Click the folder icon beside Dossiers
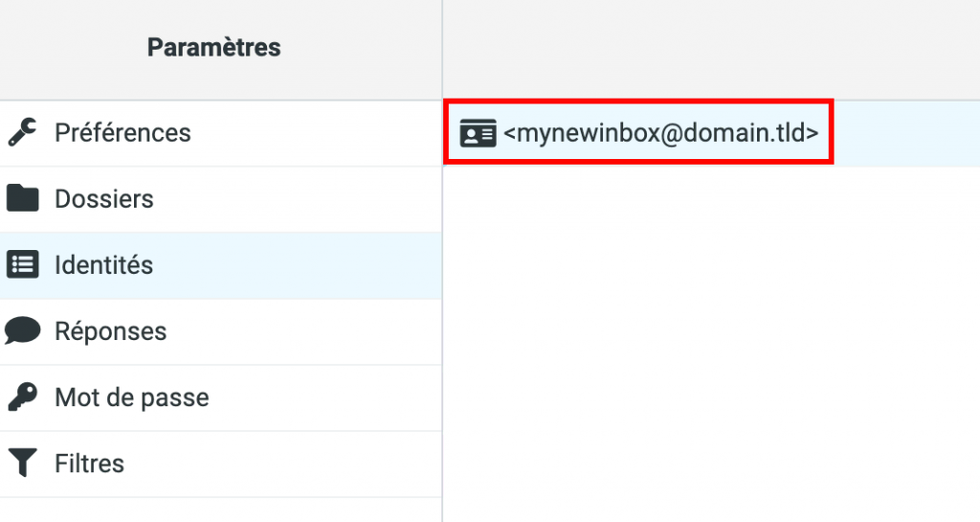This screenshot has height=522, width=980. tap(22, 198)
